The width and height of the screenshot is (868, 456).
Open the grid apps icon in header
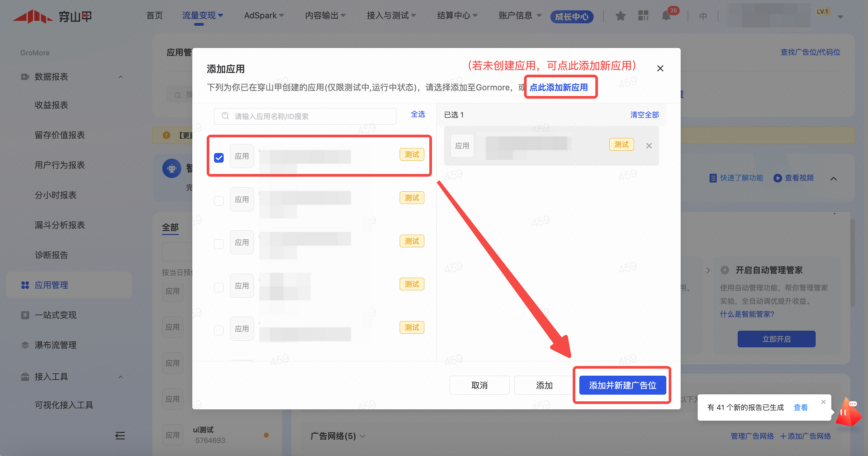[643, 16]
